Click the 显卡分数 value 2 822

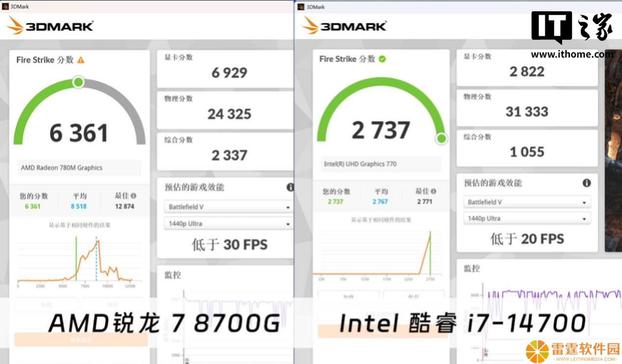(527, 72)
